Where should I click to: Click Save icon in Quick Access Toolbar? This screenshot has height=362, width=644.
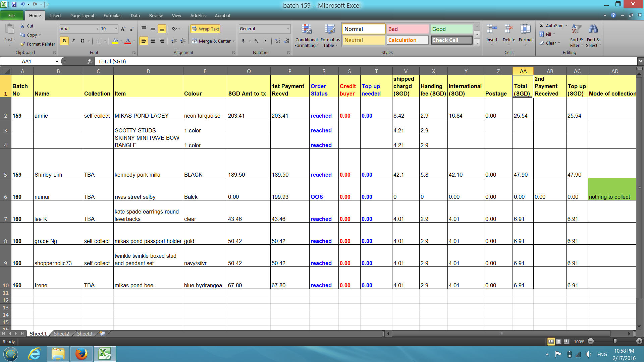coord(14,5)
